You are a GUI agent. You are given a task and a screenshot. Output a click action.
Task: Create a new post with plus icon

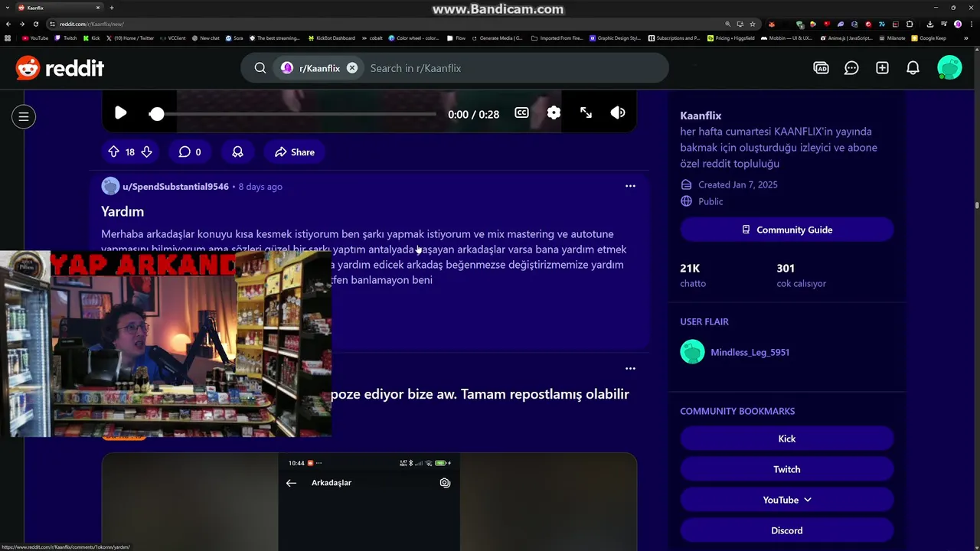pyautogui.click(x=882, y=68)
